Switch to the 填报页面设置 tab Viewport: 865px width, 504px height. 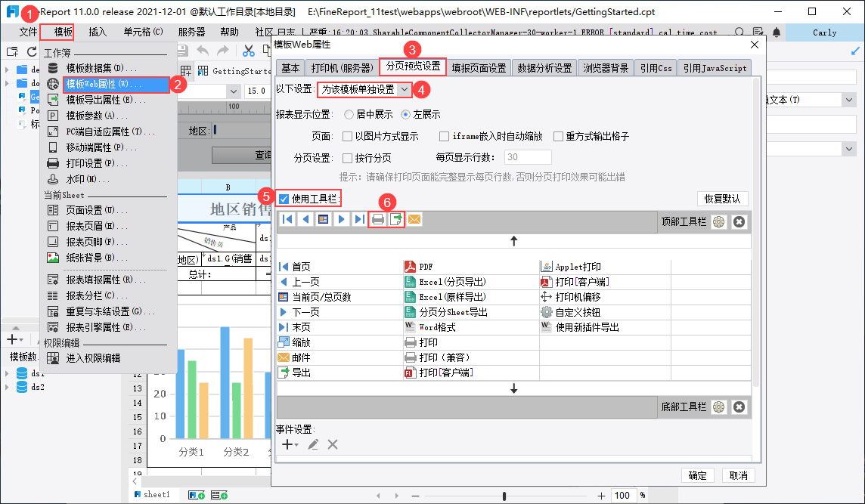pyautogui.click(x=479, y=68)
